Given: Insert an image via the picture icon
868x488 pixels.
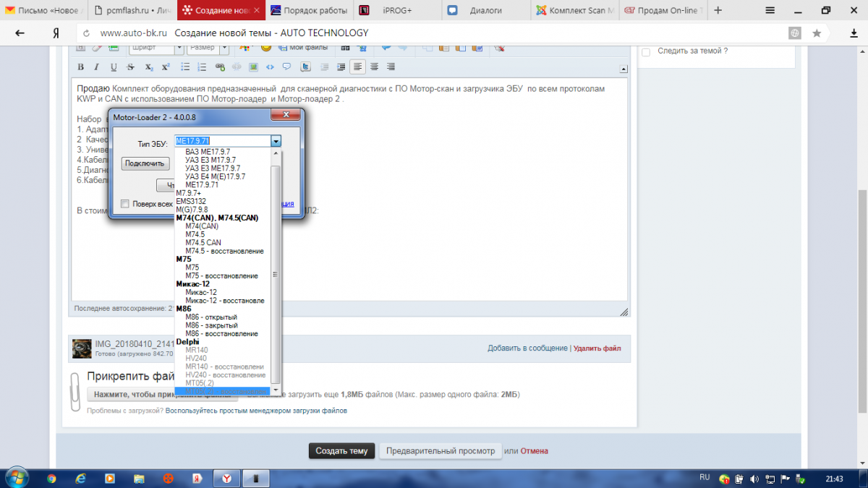Looking at the screenshot, I should 253,67.
